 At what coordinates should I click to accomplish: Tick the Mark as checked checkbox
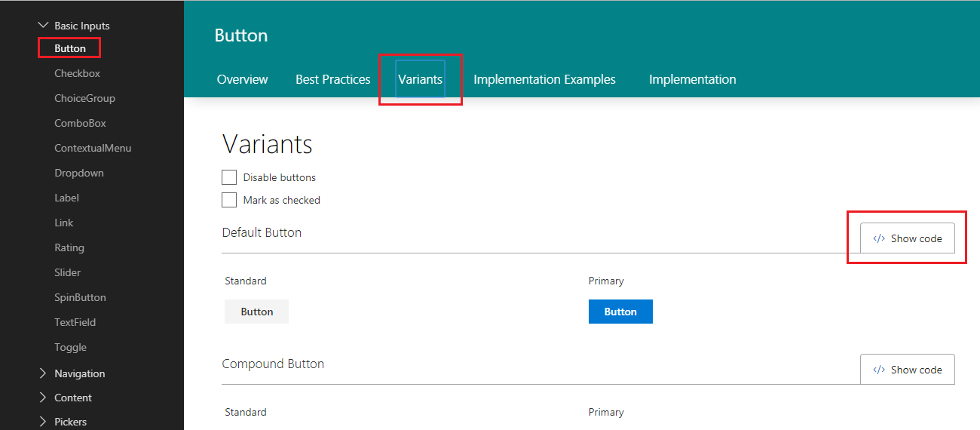(x=229, y=200)
